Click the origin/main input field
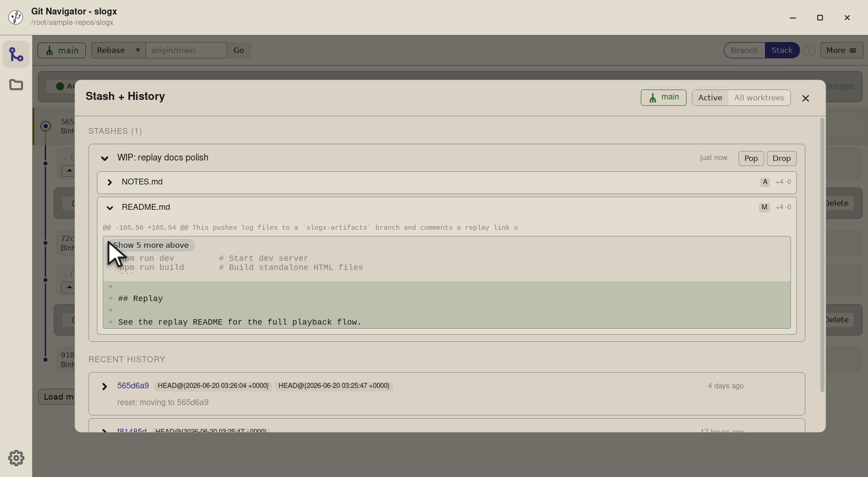 (186, 50)
